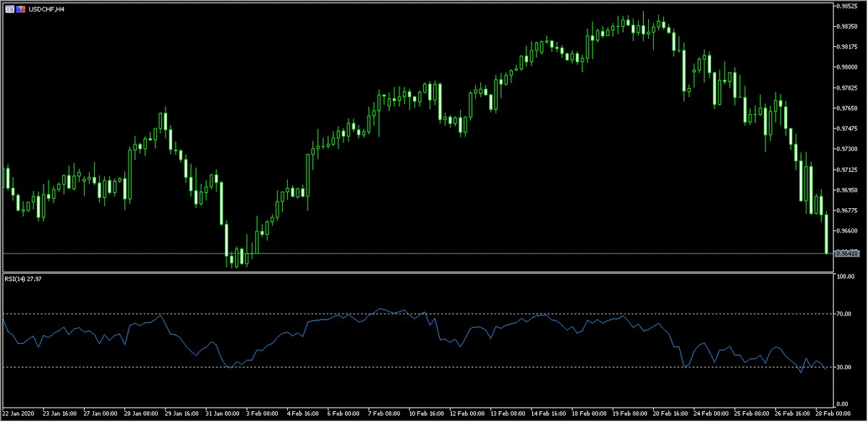This screenshot has height=422, width=868.
Task: Click the 22 Jan 2020 date label
Action: click(17, 414)
